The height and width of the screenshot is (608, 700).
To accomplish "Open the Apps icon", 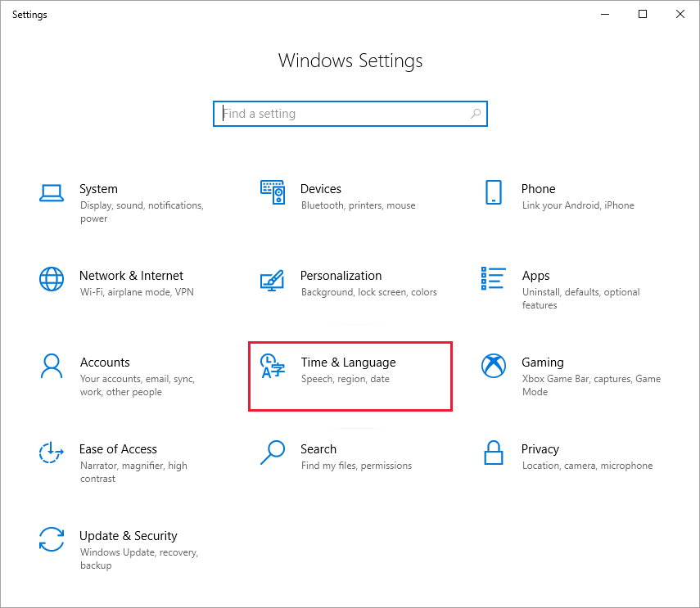I will point(493,279).
